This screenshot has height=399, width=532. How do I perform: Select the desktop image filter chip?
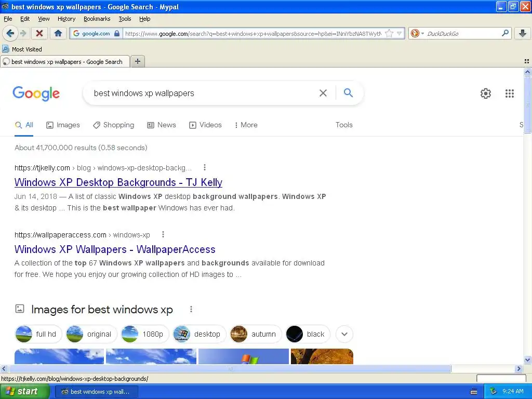(x=199, y=334)
